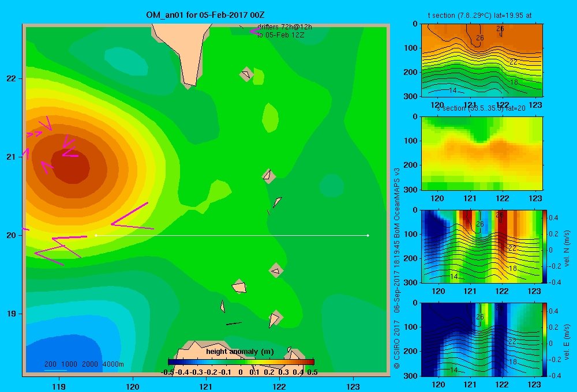
Task: Click longitude label "119" under the main map
Action: (x=59, y=386)
